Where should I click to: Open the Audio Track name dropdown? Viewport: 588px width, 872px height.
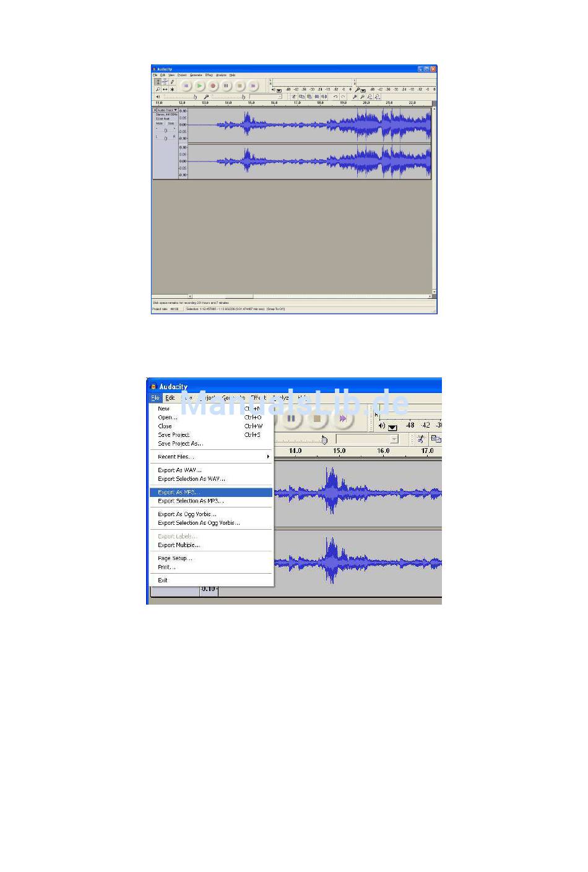pyautogui.click(x=168, y=110)
